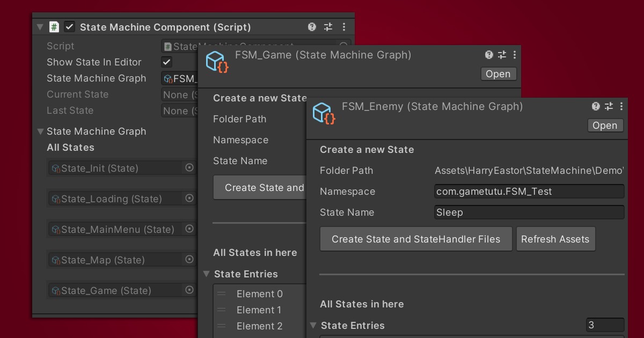Uncheck the Show State In Editor checkbox
The width and height of the screenshot is (644, 338).
(166, 62)
